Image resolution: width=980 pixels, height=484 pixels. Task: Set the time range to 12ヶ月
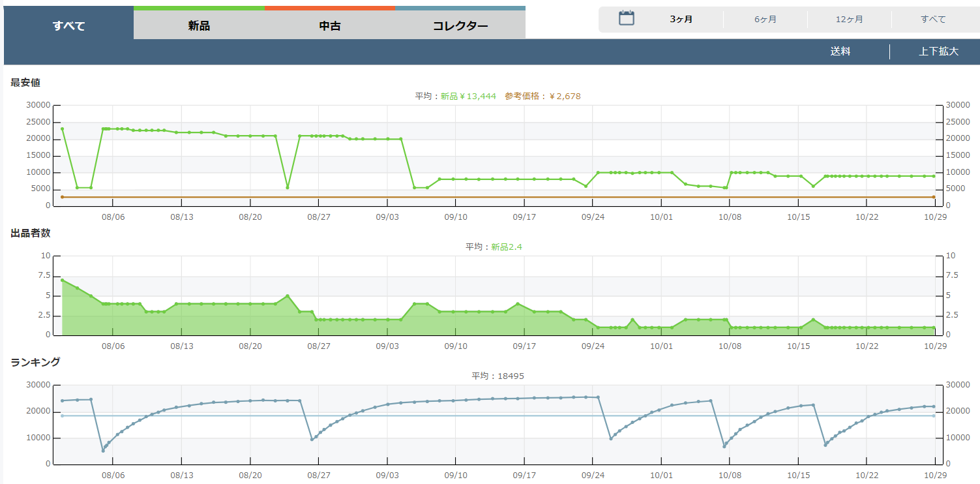tap(849, 20)
